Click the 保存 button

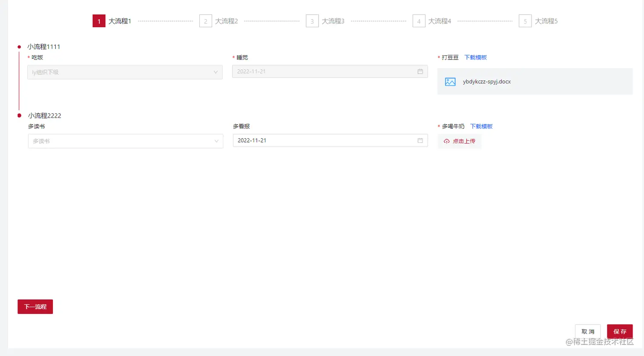(x=620, y=331)
